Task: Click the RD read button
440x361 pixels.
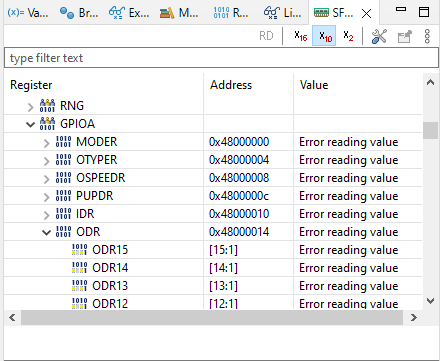Action: (266, 36)
